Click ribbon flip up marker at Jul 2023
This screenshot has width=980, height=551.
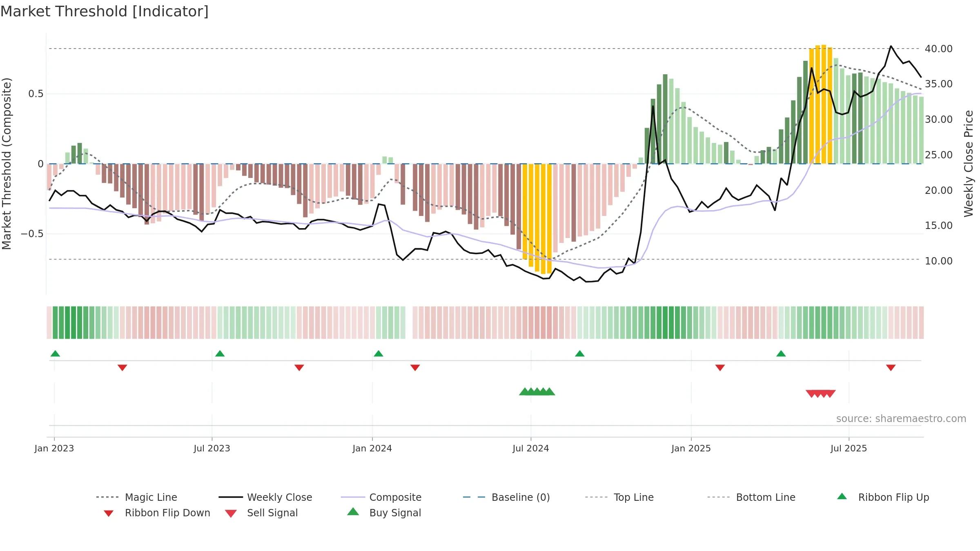(220, 353)
